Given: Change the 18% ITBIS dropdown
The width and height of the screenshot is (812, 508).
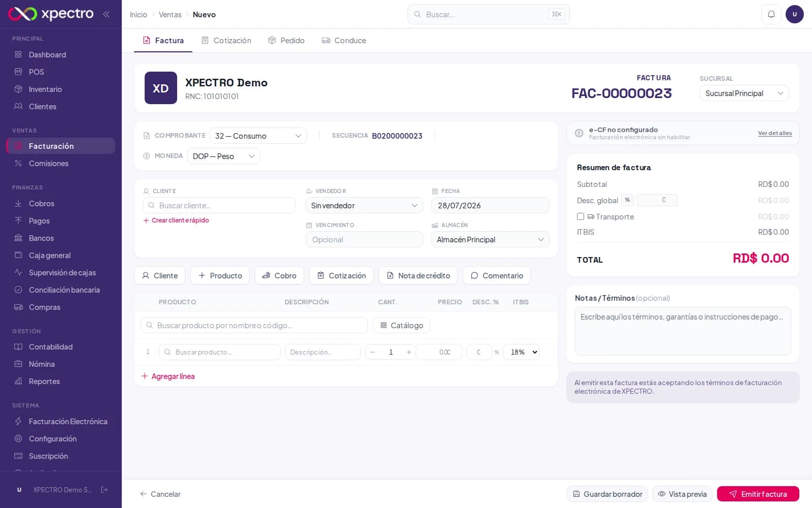Looking at the screenshot, I should click(521, 352).
